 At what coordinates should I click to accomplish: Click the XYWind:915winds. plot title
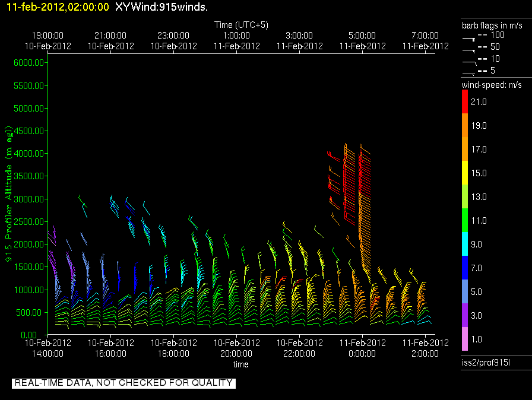161,7
